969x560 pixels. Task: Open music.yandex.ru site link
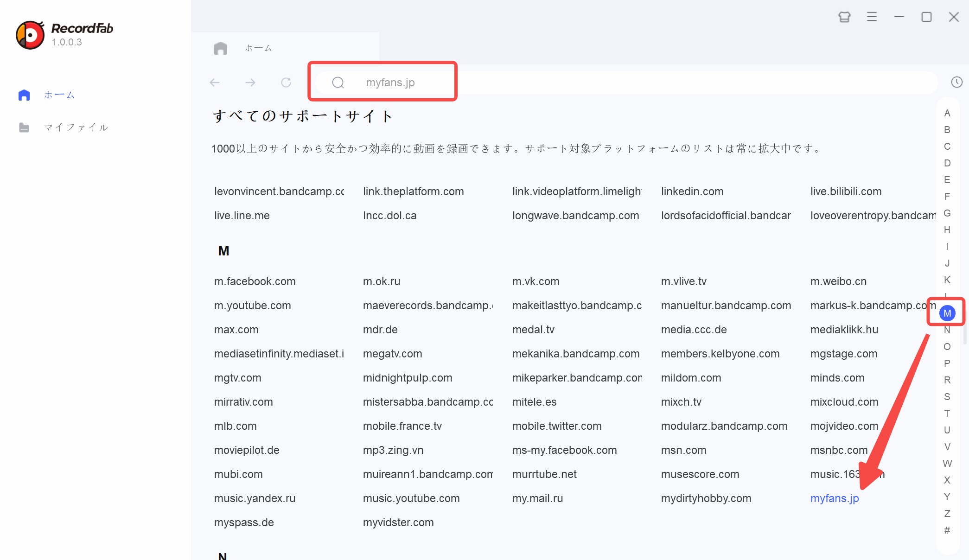click(x=255, y=498)
